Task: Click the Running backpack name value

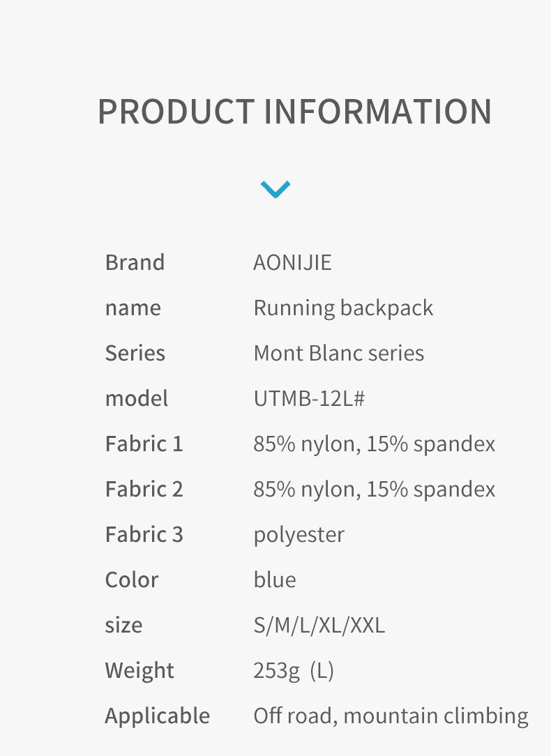Action: coord(343,308)
